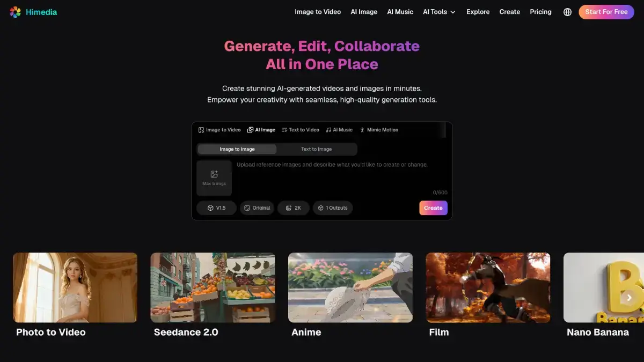This screenshot has width=644, height=362.
Task: Select the Mimic Motion tool
Action: click(379, 130)
